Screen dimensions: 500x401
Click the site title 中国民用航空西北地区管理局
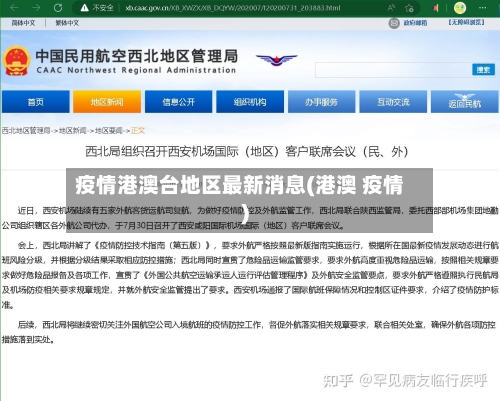137,56
